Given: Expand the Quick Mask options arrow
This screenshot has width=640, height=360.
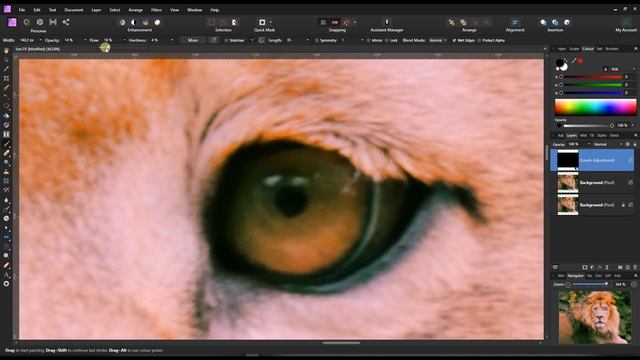Looking at the screenshot, I should click(x=271, y=22).
